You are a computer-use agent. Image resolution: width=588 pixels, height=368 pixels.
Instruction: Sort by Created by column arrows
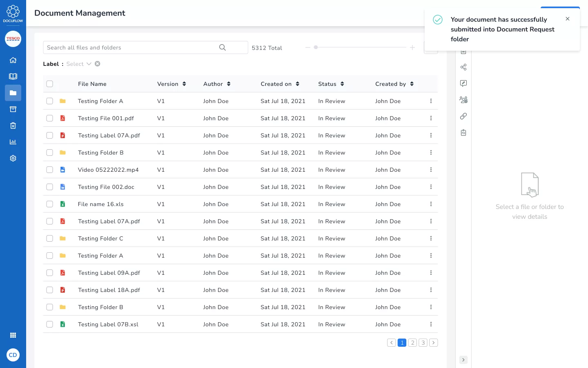coord(412,84)
